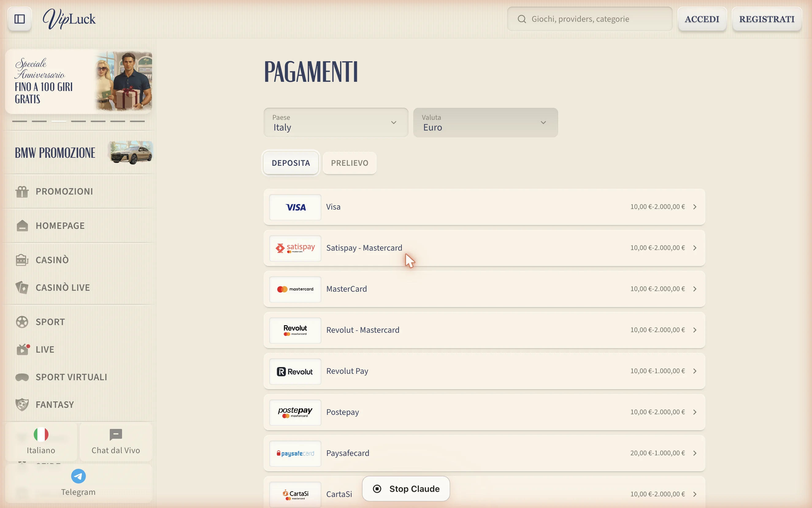This screenshot has height=508, width=812.
Task: Go to Homepage house icon
Action: (22, 226)
